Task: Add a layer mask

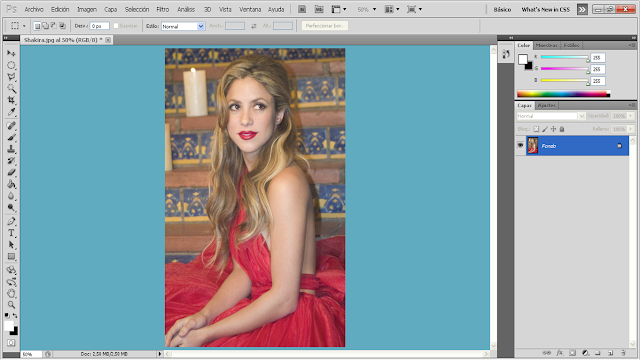Action: [x=572, y=353]
